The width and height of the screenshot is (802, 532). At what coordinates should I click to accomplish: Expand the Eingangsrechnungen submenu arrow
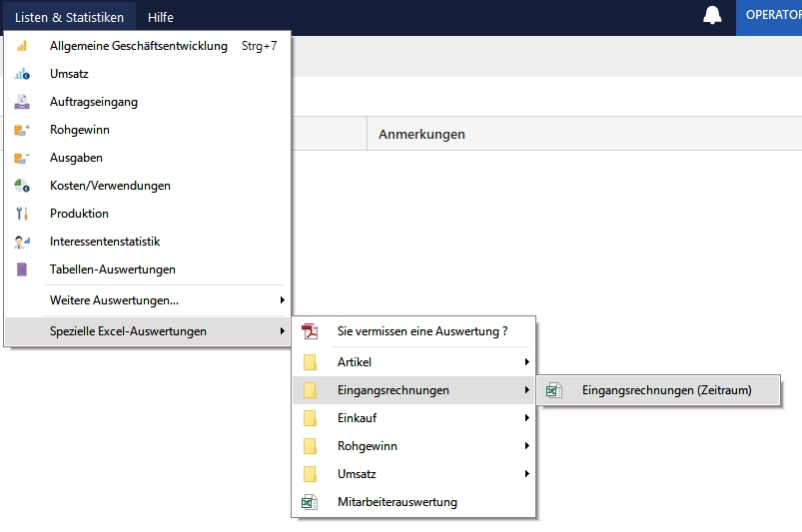(x=526, y=390)
